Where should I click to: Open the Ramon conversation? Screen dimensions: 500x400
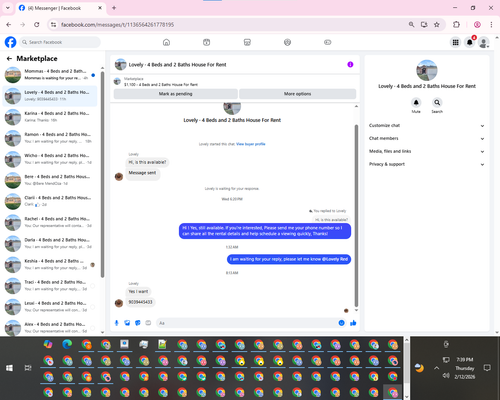(x=50, y=138)
